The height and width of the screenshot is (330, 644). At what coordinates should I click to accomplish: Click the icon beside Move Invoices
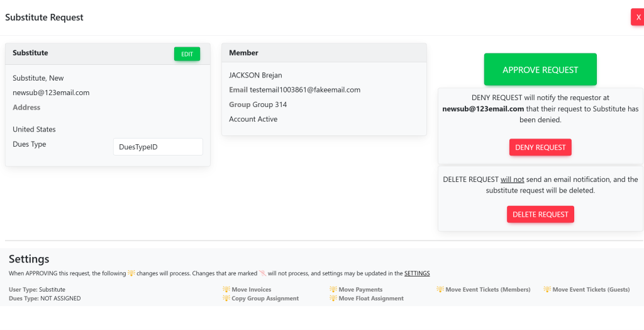point(226,290)
